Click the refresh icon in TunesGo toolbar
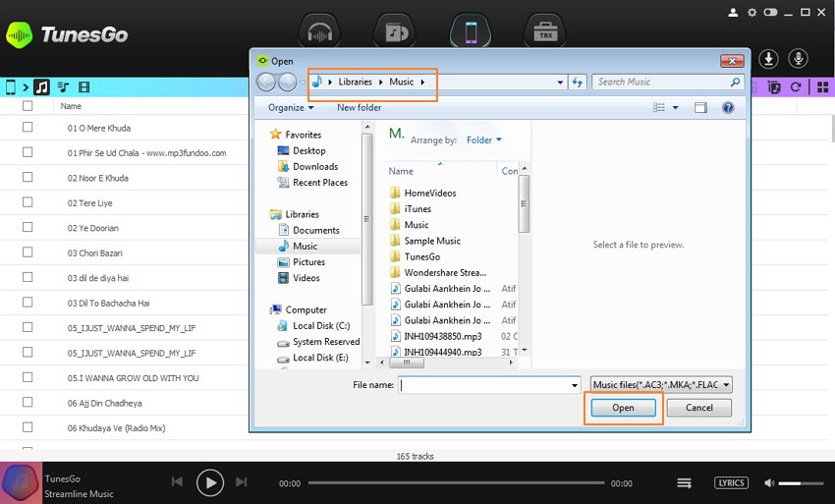835x504 pixels. 796,86
